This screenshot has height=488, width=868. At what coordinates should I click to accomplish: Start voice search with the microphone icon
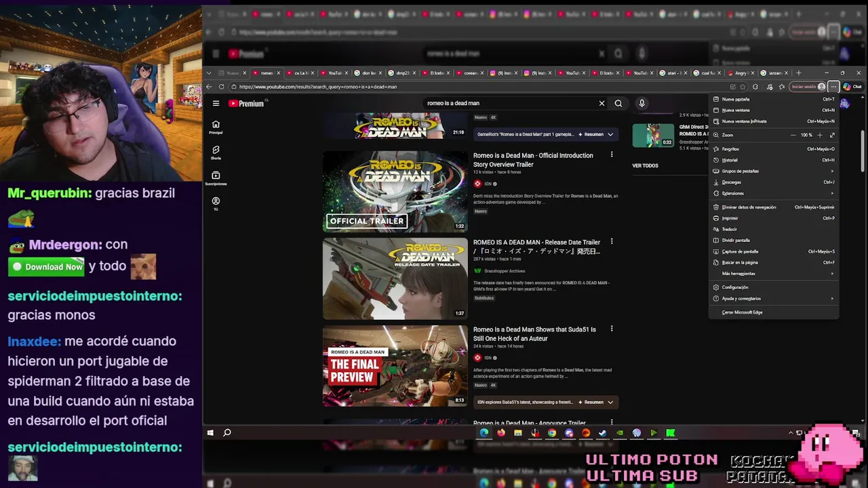(642, 103)
